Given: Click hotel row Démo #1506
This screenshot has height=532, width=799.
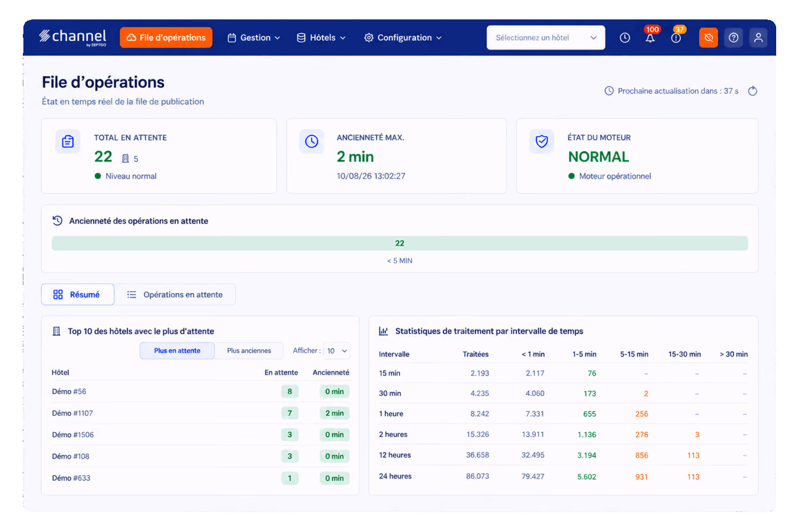Looking at the screenshot, I should click(200, 435).
